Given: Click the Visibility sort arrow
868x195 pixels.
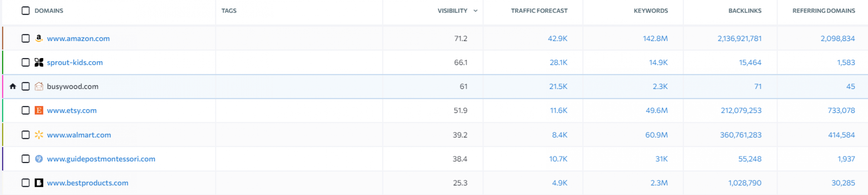Looking at the screenshot, I should 475,11.
